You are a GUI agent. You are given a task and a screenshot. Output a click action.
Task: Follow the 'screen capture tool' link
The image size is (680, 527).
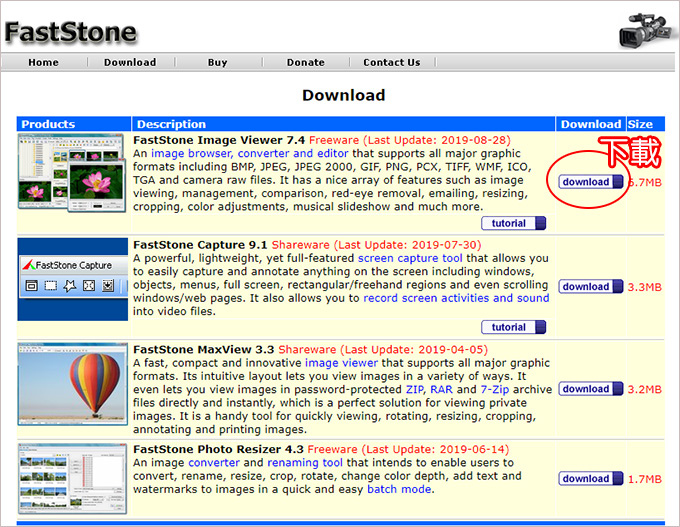(410, 259)
